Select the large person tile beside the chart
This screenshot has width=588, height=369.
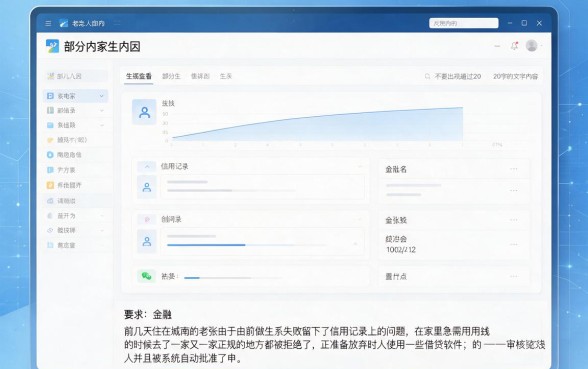tap(144, 112)
